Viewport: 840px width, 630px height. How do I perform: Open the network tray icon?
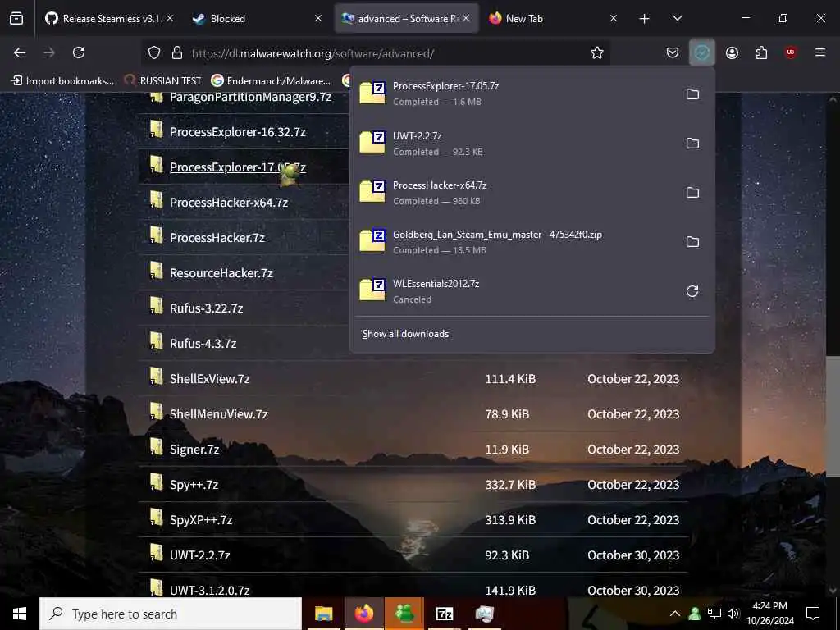[714, 614]
